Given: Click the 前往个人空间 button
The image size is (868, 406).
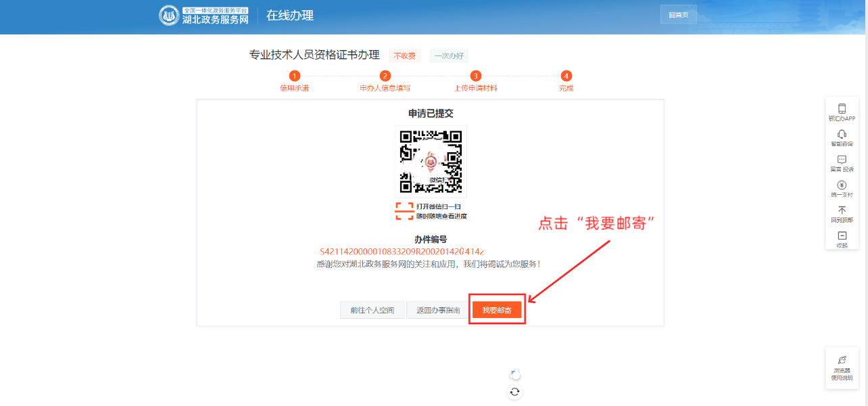Looking at the screenshot, I should (372, 311).
